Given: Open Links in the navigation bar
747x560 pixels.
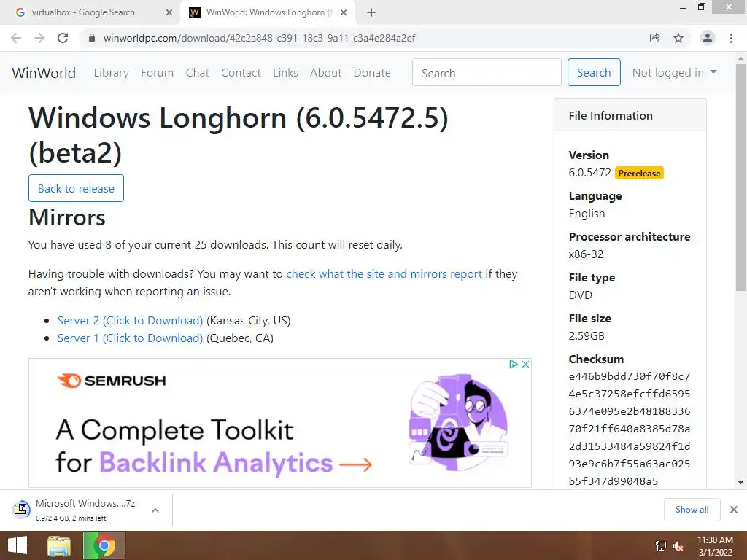Looking at the screenshot, I should [x=285, y=73].
